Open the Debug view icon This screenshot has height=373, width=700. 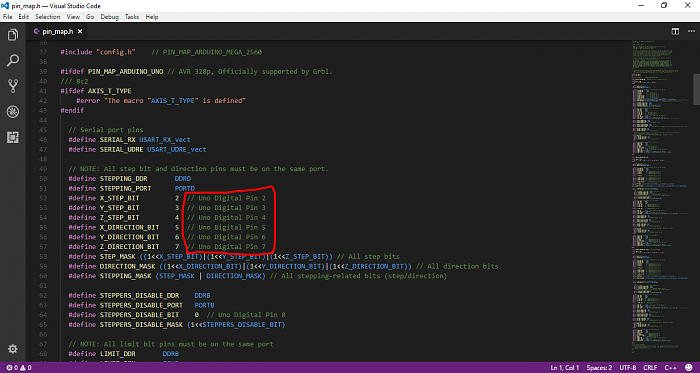(x=13, y=112)
